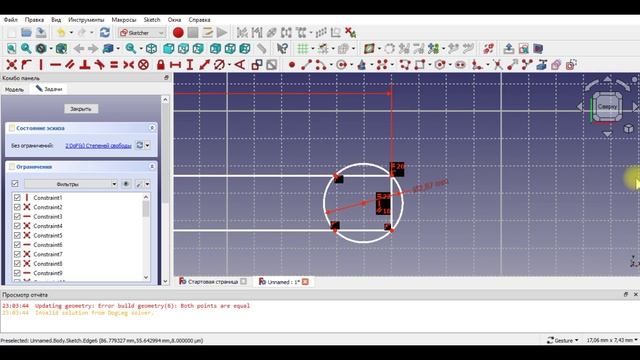Select the create rectangle tool
This screenshot has width=640, height=360.
pyautogui.click(x=419, y=64)
